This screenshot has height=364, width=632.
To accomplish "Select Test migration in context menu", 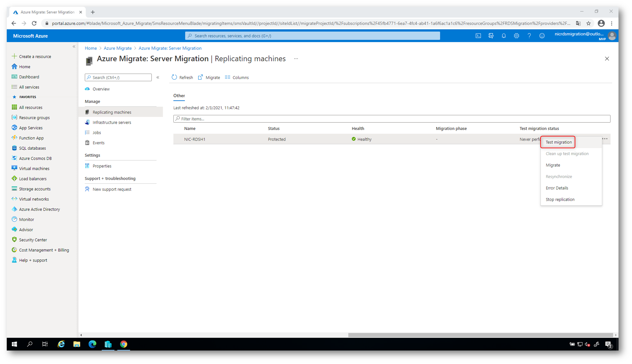I will 559,142.
